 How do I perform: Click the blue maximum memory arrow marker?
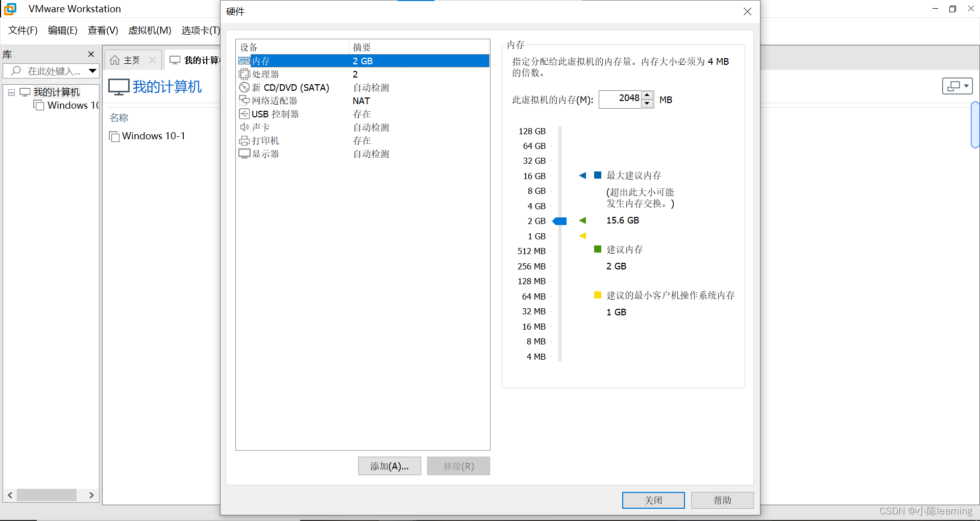pos(582,176)
